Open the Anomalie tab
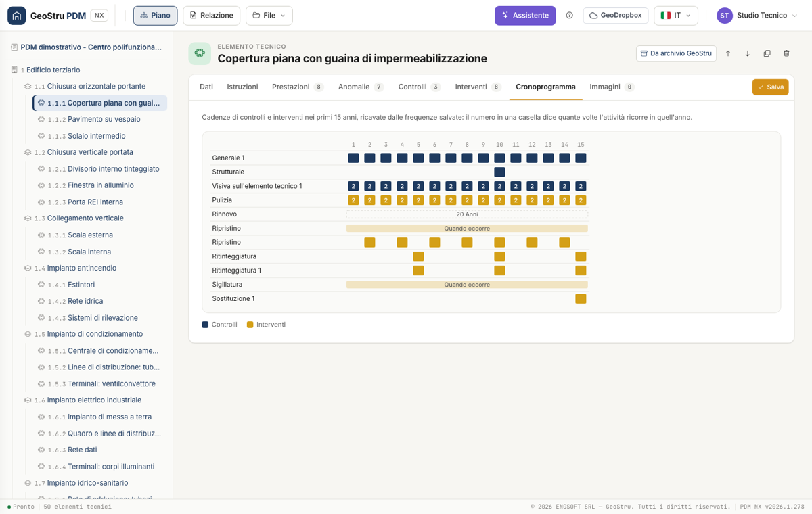The height and width of the screenshot is (514, 812). click(361, 87)
